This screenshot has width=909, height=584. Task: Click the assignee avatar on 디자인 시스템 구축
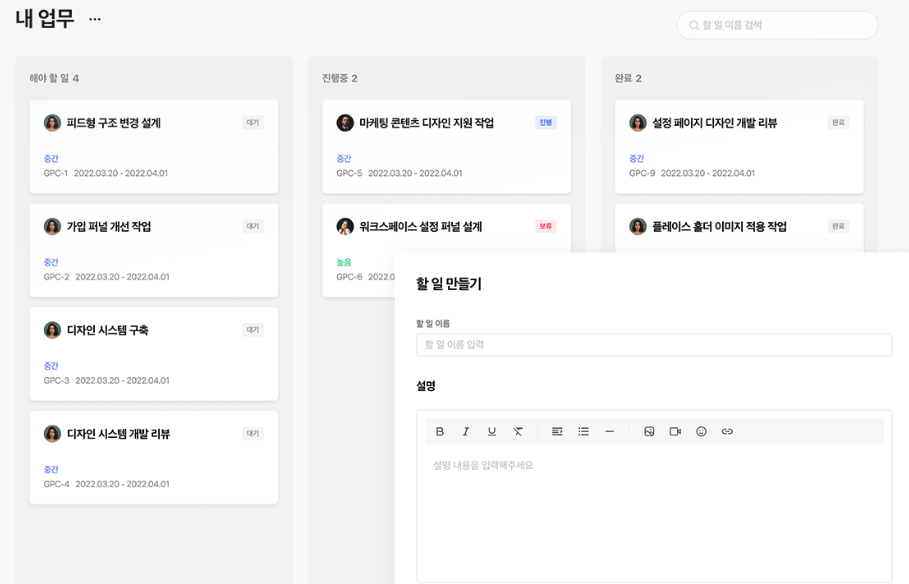pos(52,330)
